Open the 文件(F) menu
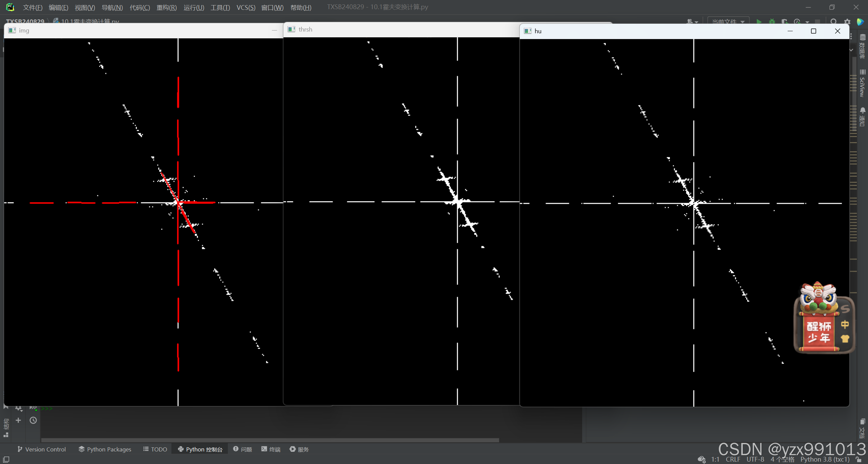Screen dimensions: 868x464 pyautogui.click(x=33, y=7)
